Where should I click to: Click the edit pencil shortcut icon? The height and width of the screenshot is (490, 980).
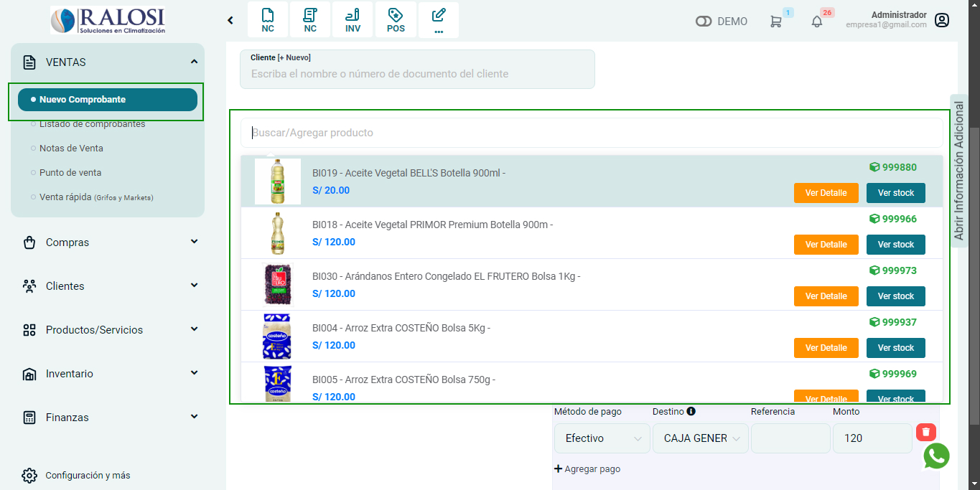(439, 19)
